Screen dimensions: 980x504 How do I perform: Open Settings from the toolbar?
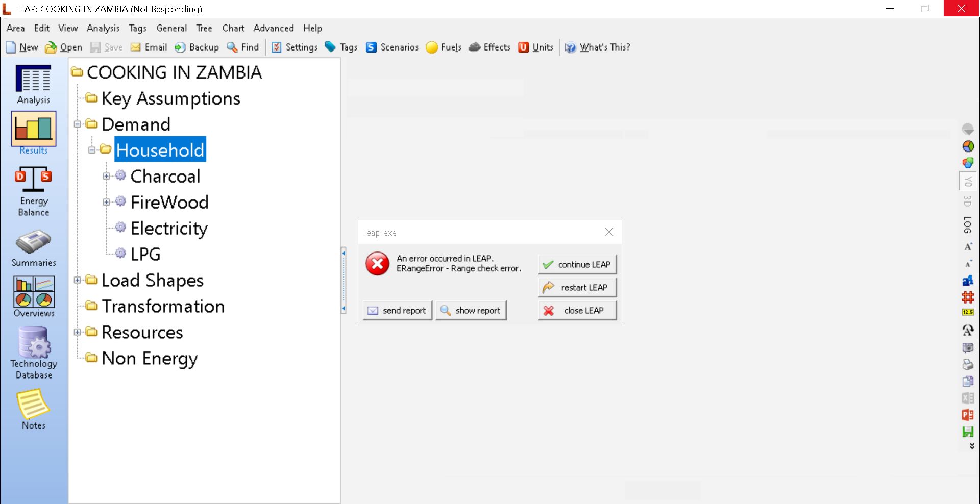pos(295,47)
